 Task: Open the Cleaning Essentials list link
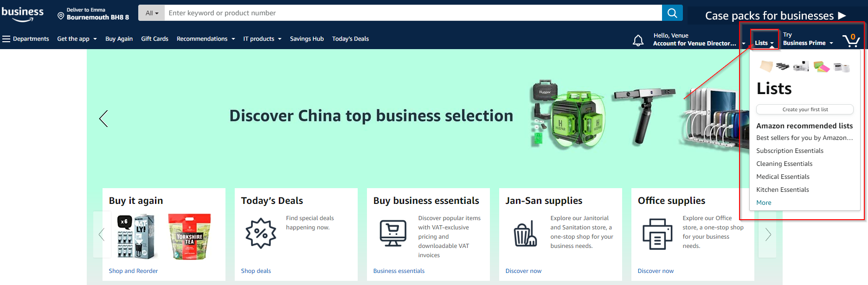(784, 164)
